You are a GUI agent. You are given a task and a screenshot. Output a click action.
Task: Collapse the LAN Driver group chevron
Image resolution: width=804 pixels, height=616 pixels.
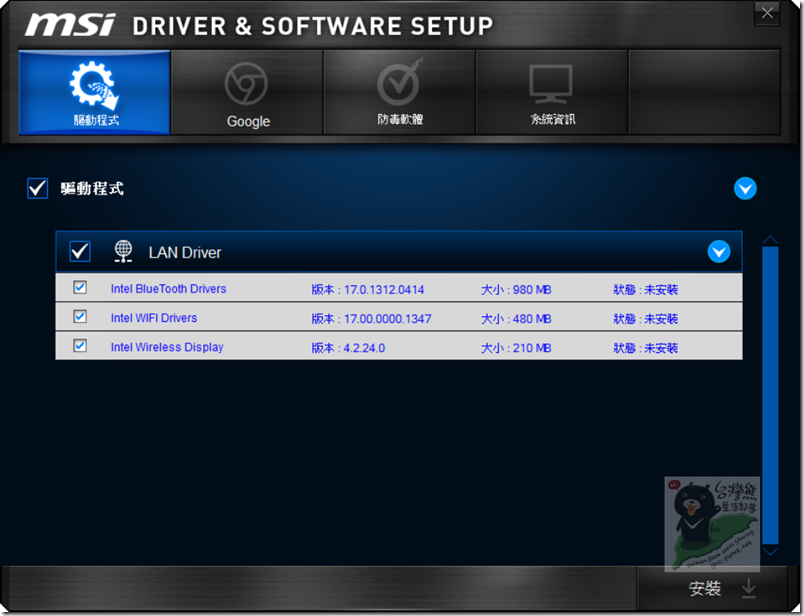click(x=719, y=251)
